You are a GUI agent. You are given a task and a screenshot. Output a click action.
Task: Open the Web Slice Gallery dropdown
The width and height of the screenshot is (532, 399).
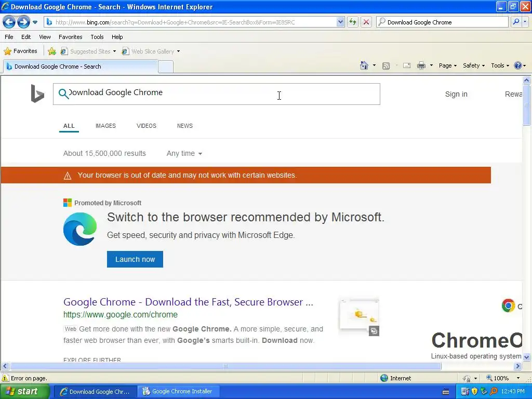tap(151, 51)
